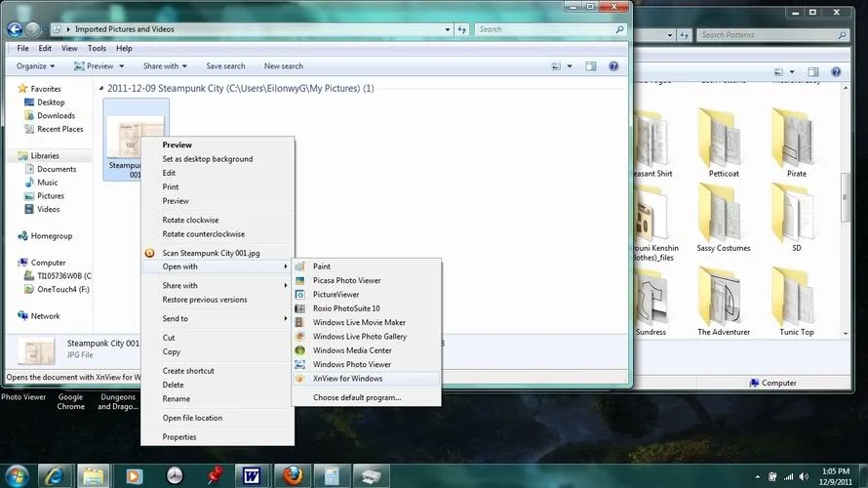Open the Organize dropdown
Screen dimensions: 868x488
click(x=35, y=66)
